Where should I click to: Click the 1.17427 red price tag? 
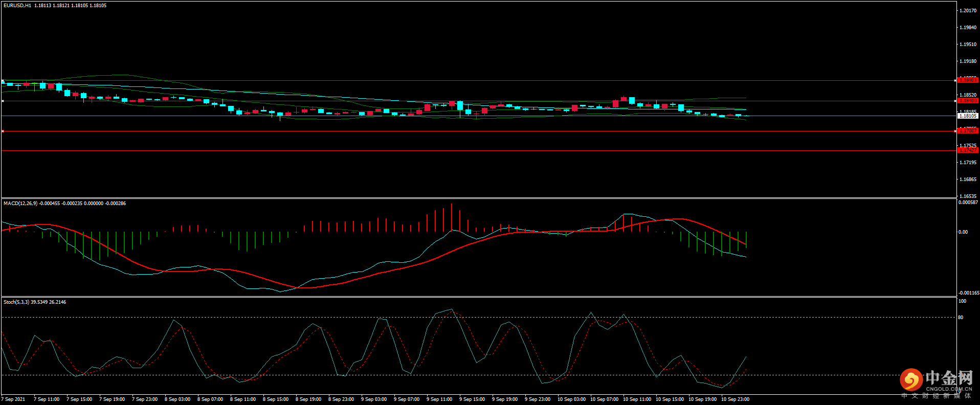(x=967, y=150)
